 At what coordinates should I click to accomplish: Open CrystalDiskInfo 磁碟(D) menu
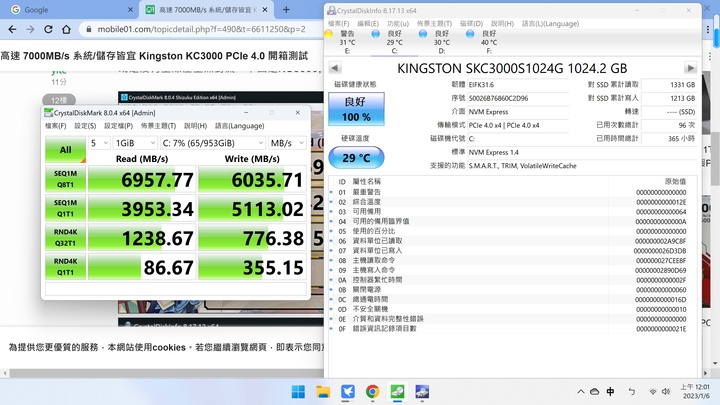point(471,23)
